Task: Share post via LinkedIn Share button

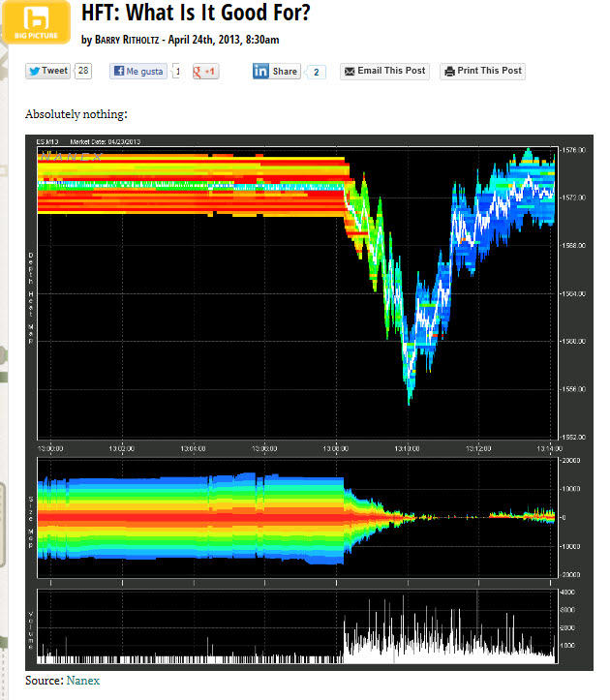Action: point(276,71)
